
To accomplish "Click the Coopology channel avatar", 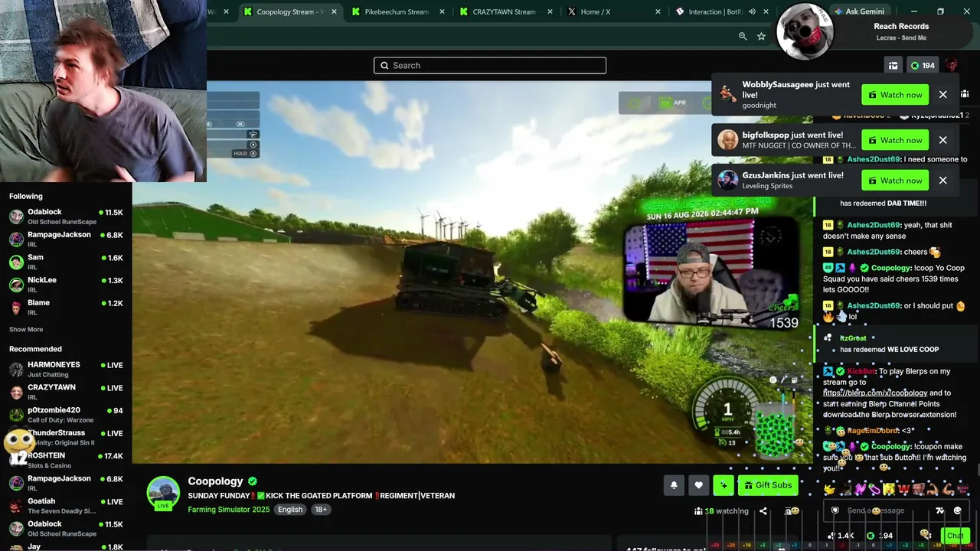I will [163, 493].
